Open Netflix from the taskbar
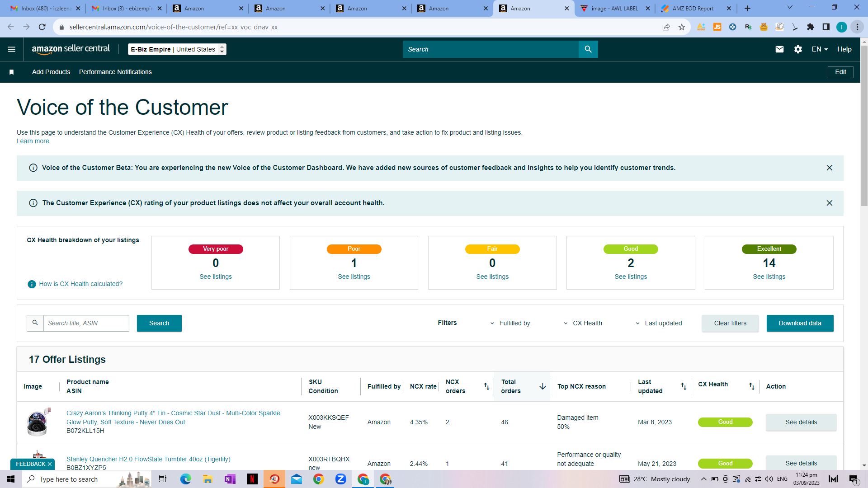 [x=252, y=479]
